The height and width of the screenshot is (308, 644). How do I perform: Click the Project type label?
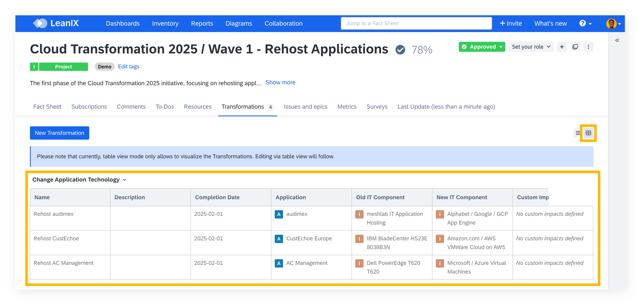pos(64,67)
